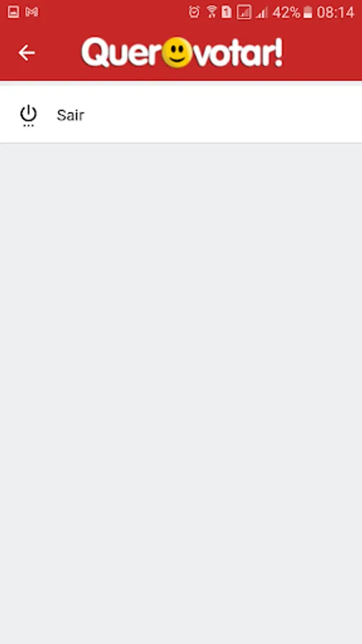Open the picture notification icon
Screen dimensions: 362x644
[13, 12]
